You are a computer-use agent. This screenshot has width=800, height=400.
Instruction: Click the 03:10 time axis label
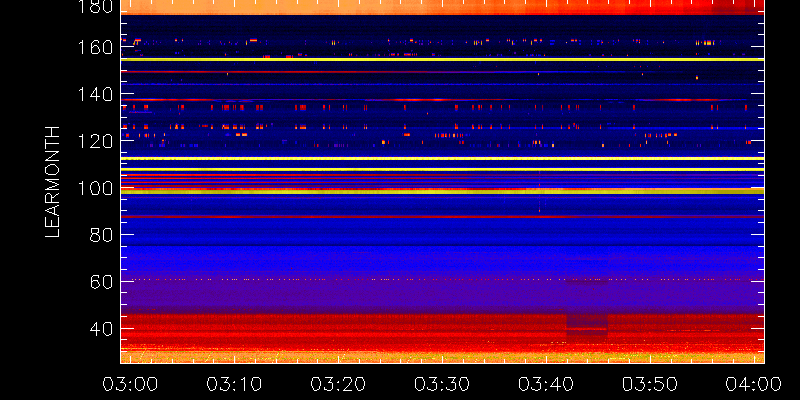[234, 384]
